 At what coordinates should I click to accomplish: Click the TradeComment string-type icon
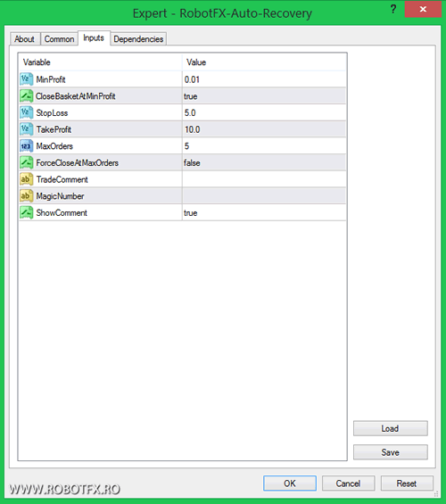pyautogui.click(x=27, y=179)
